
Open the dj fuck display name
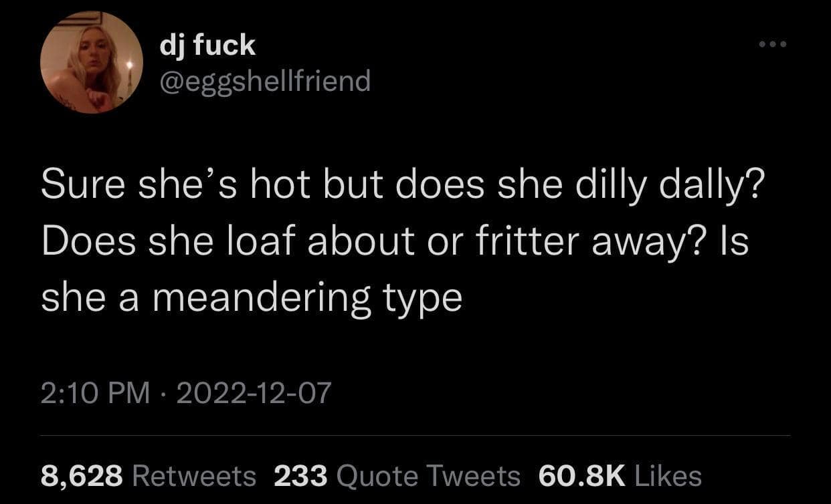pyautogui.click(x=208, y=45)
